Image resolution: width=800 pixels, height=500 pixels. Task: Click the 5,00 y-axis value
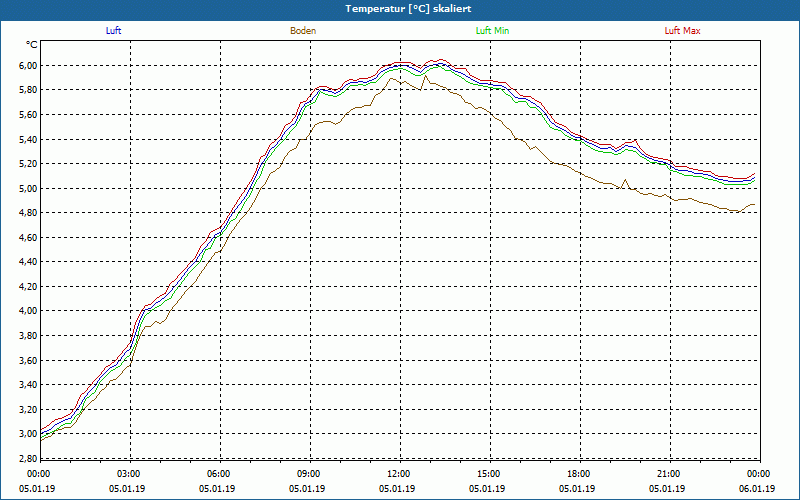(x=28, y=188)
